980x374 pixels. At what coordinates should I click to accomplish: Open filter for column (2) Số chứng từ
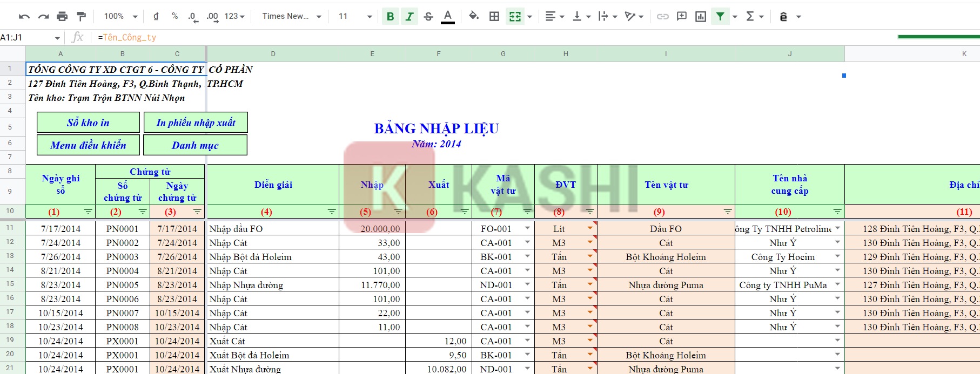click(143, 212)
